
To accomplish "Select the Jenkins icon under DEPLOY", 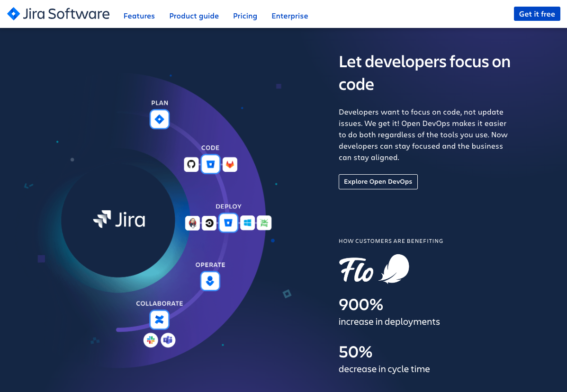I will [x=192, y=223].
